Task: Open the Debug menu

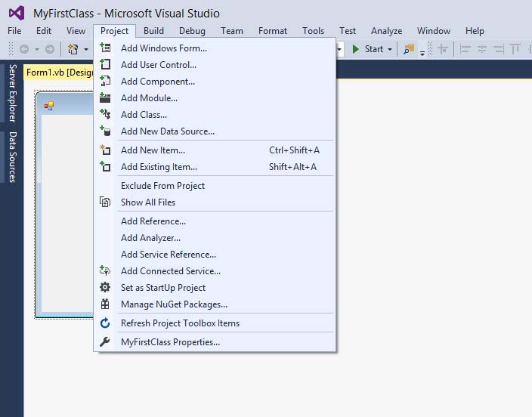Action: point(192,31)
